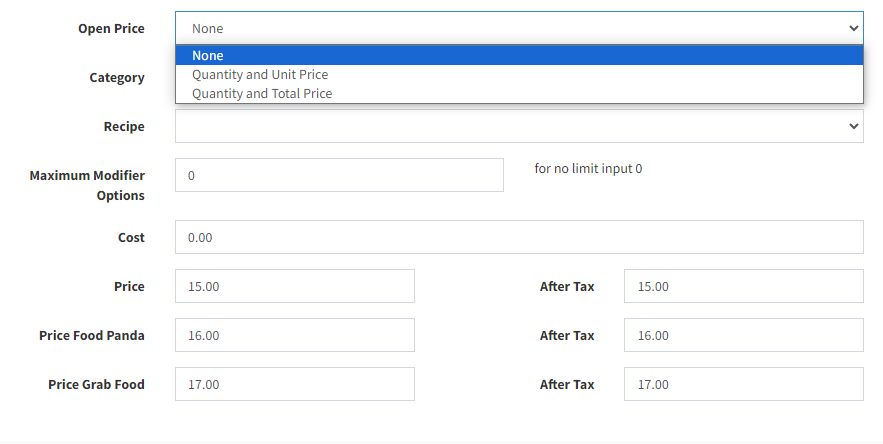Click into the Cost input field
The width and height of the screenshot is (883, 444).
click(x=519, y=237)
